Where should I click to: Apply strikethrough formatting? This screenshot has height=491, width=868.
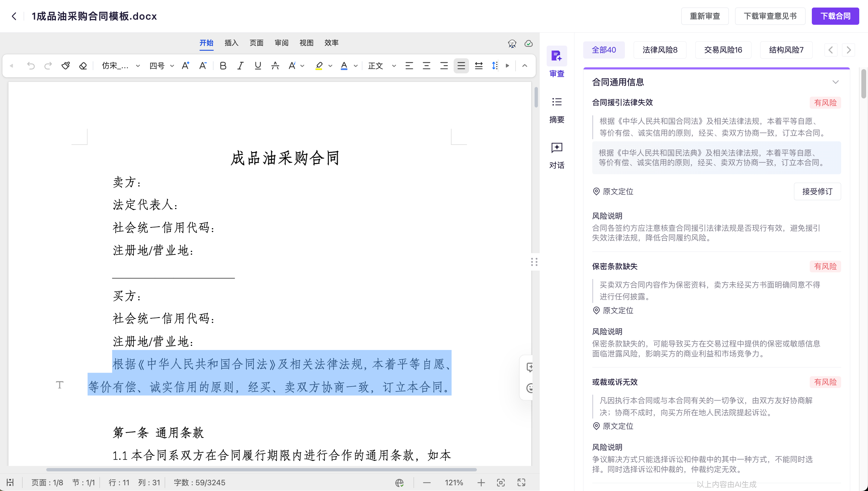point(275,66)
